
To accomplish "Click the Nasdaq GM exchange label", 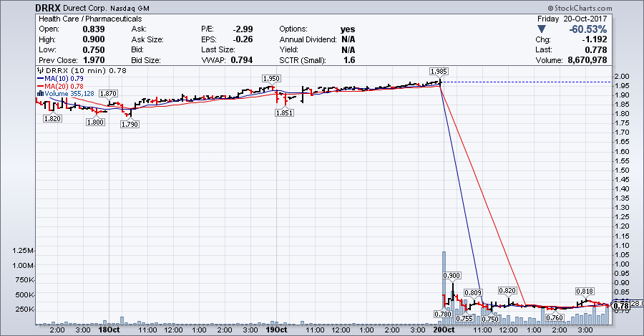I will tap(130, 8).
